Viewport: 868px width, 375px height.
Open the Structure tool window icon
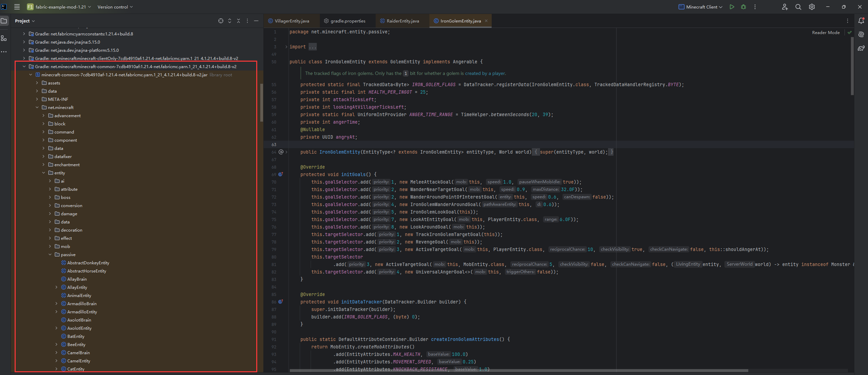[x=4, y=38]
